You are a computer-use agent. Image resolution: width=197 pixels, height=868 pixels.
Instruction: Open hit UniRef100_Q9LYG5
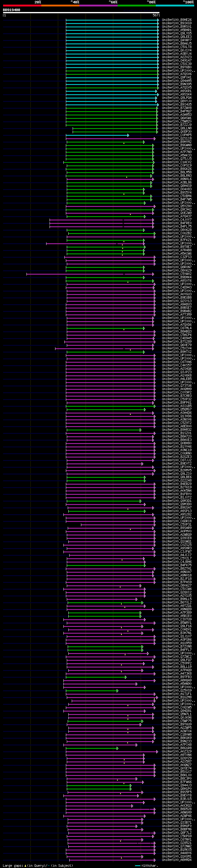pyautogui.click(x=177, y=33)
